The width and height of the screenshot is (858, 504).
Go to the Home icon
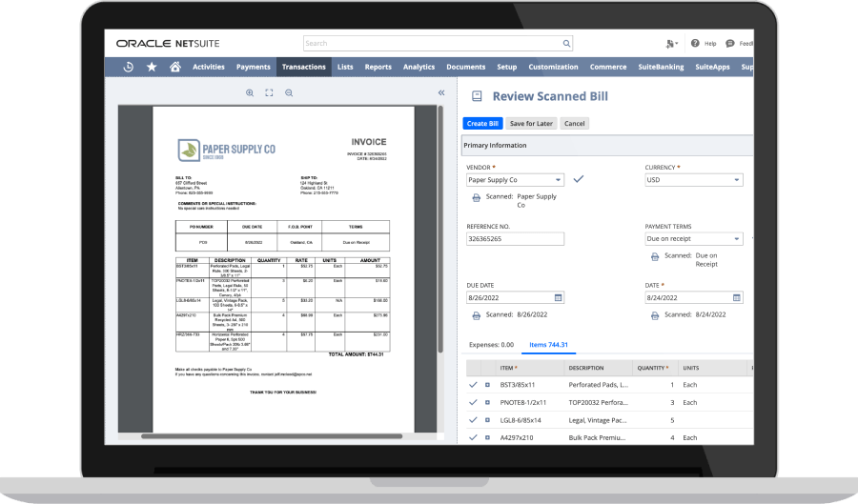click(x=175, y=67)
